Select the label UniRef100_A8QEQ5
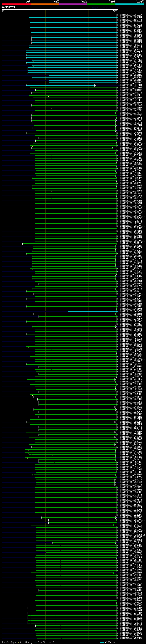This screenshot has width=146, height=644. [131, 517]
